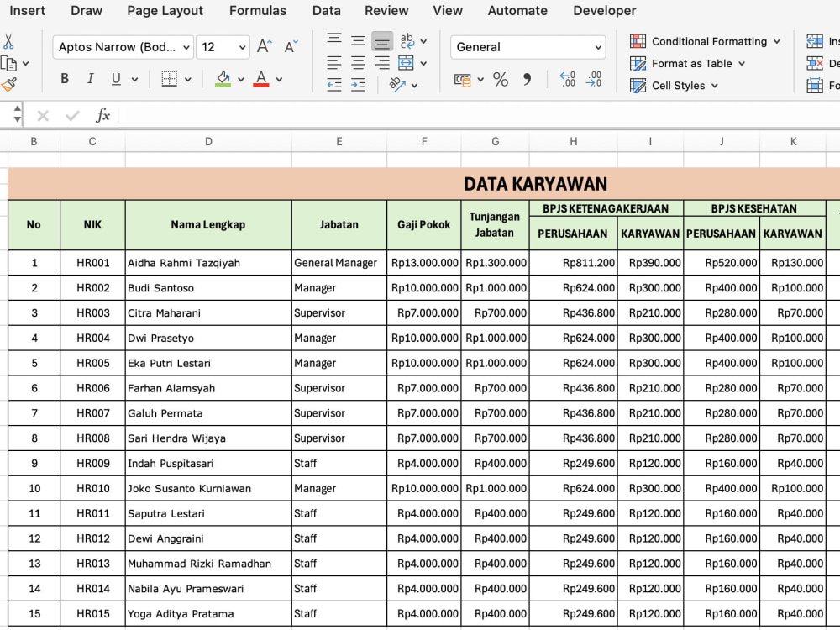
Task: Click Insert cells icon at ribbon edge
Action: click(x=815, y=41)
